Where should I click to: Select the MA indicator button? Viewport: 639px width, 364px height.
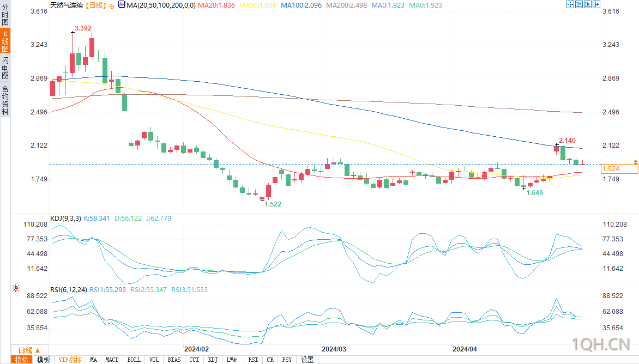(x=94, y=360)
